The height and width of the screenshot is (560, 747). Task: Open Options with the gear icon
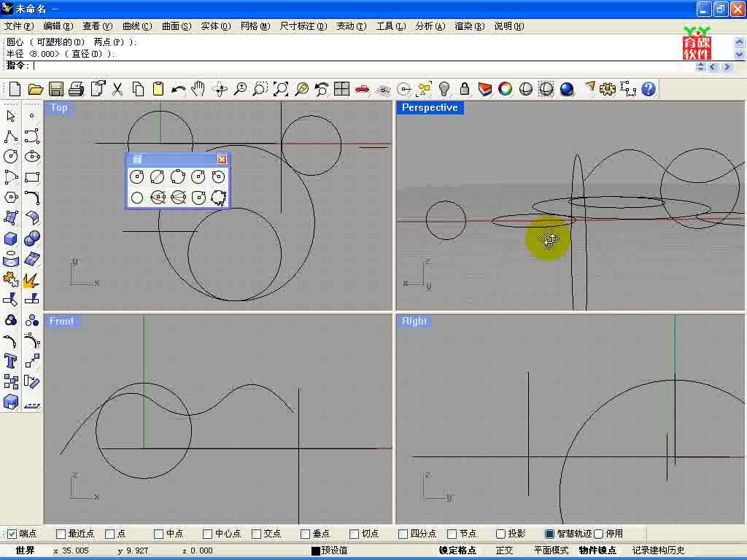[x=608, y=89]
